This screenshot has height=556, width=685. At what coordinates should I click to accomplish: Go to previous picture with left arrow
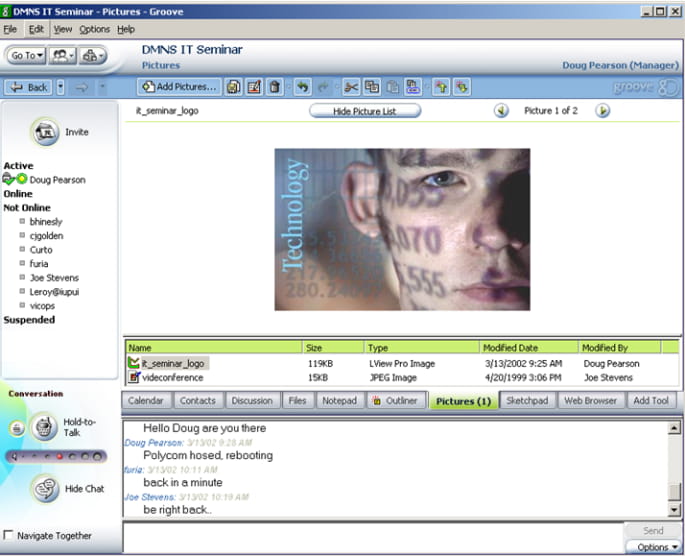point(501,110)
